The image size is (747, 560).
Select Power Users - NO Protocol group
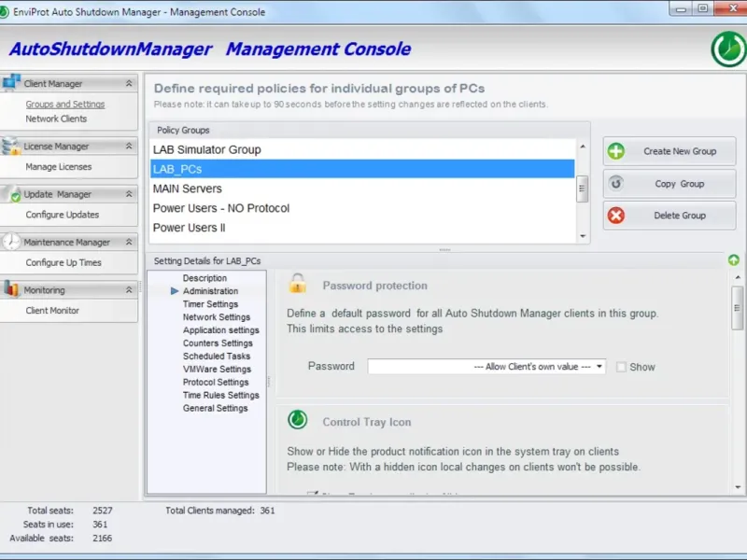pyautogui.click(x=362, y=208)
